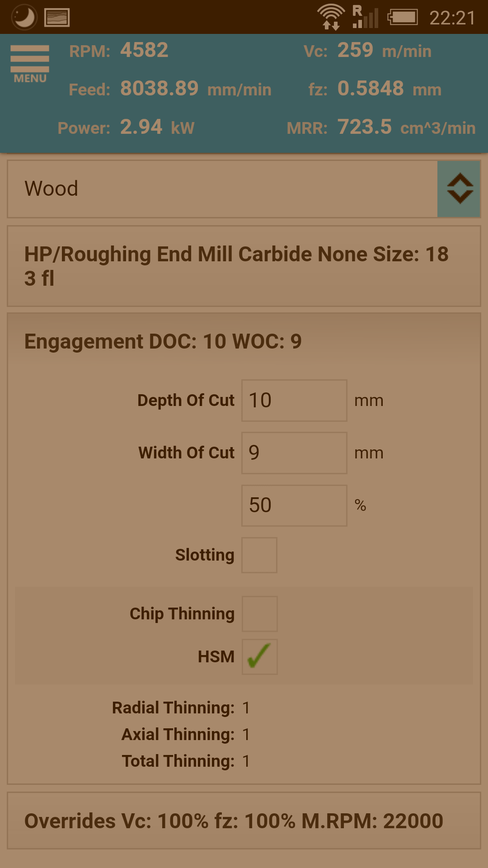Open the Wood material dropdown arrows
This screenshot has height=868, width=488.
pos(459,189)
